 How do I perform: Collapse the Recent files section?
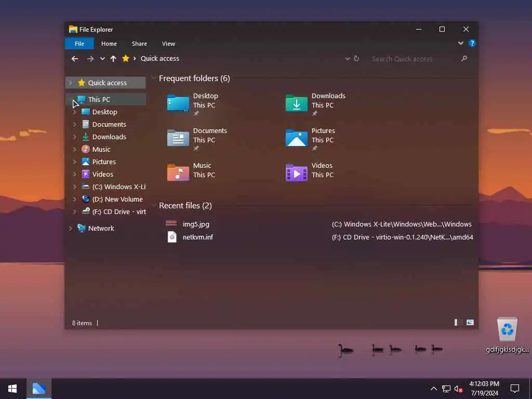[x=154, y=205]
